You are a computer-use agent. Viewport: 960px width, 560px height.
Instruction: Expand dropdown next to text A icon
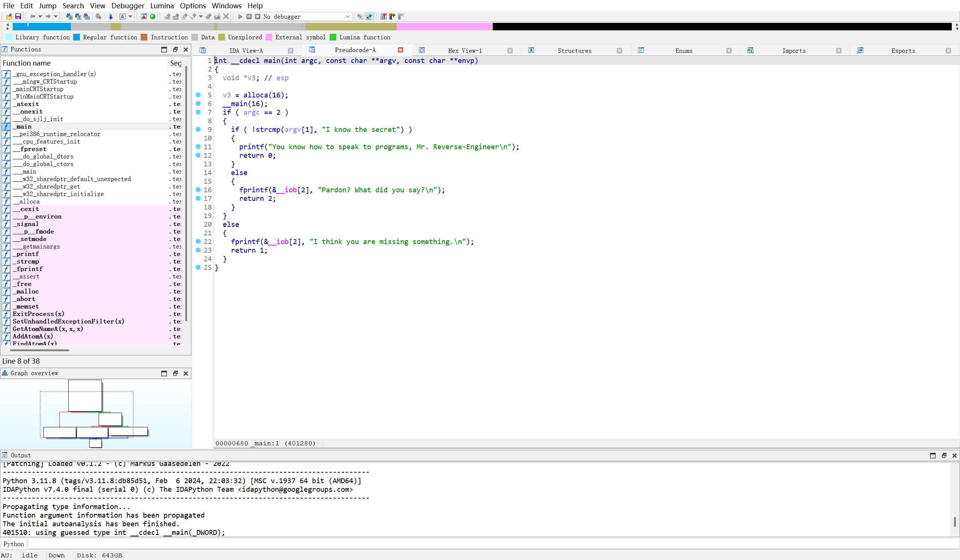130,16
